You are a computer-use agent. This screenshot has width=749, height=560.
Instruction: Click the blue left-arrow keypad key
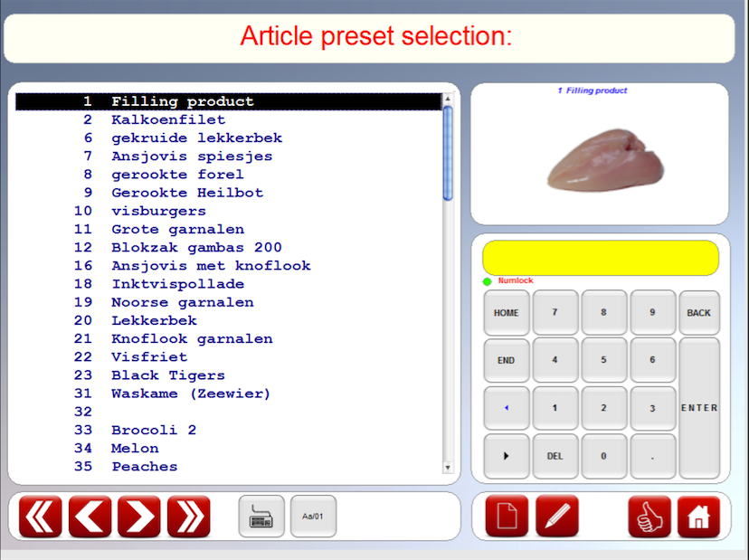tap(507, 408)
